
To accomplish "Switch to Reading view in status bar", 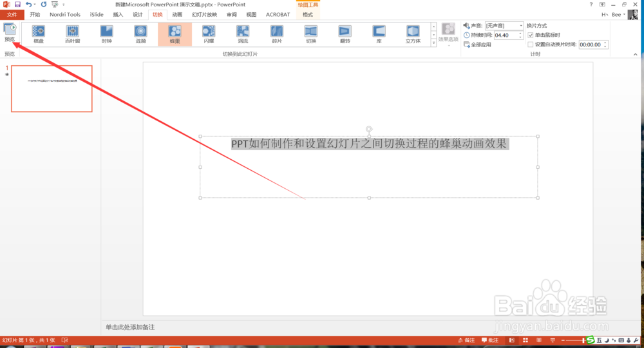I will (539, 340).
